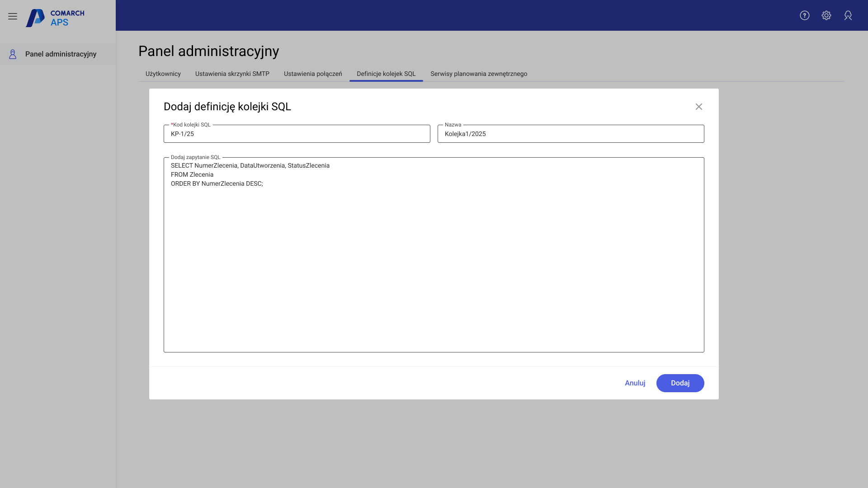Viewport: 868px width, 488px height.
Task: Click the ORDER BY line in the query
Action: click(x=217, y=184)
